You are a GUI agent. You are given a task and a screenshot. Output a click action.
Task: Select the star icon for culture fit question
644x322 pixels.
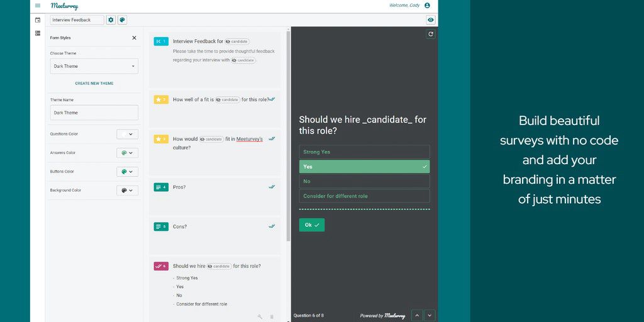[x=161, y=139]
